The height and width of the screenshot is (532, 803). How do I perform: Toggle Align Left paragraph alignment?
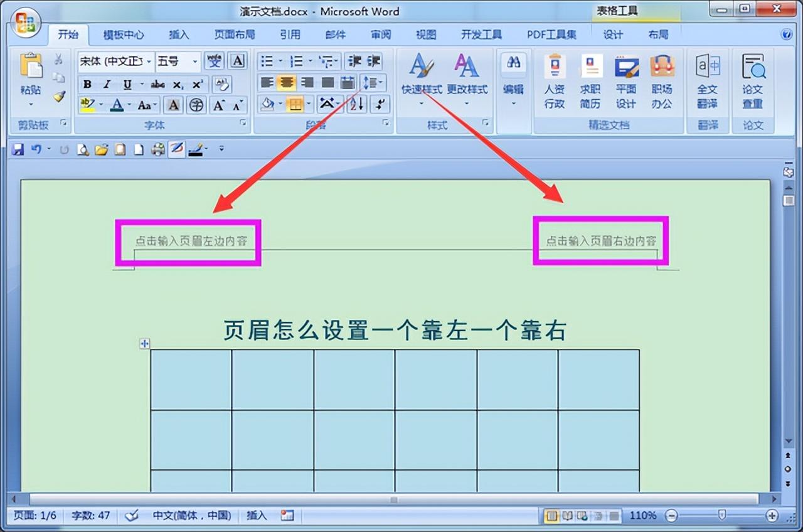(267, 83)
